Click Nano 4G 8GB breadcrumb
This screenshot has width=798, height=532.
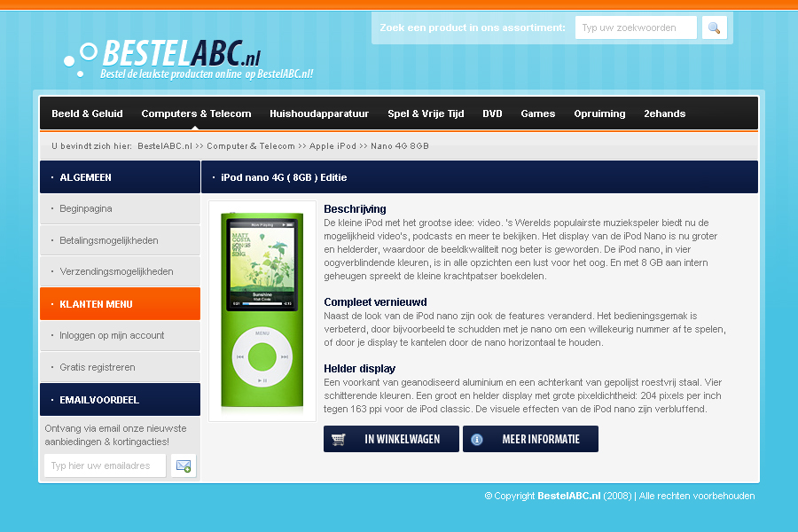400,146
